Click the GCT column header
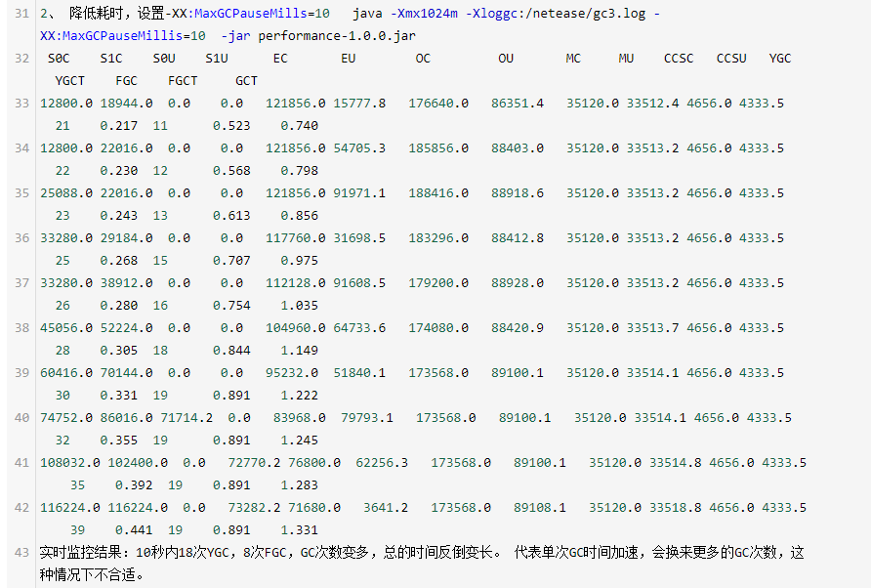 [247, 81]
